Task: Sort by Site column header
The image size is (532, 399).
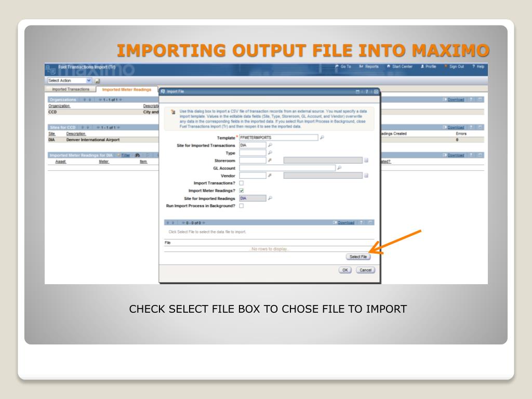Action: click(x=51, y=134)
